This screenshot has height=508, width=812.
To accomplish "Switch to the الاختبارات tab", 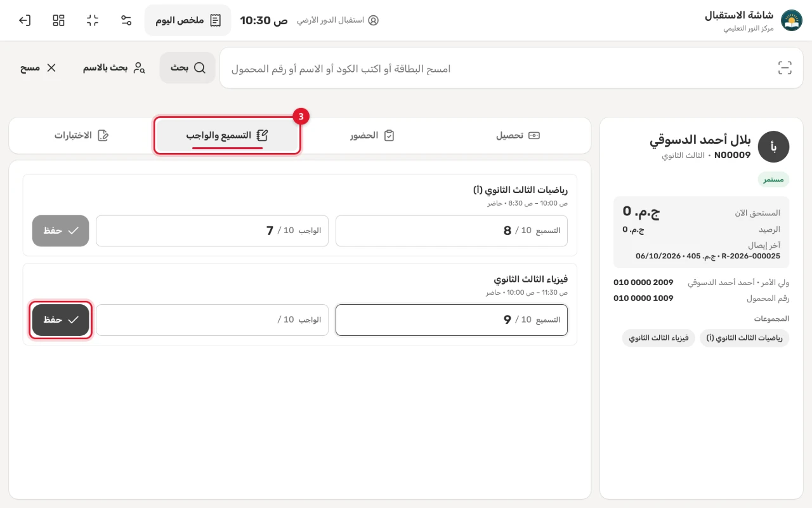I will click(x=82, y=135).
